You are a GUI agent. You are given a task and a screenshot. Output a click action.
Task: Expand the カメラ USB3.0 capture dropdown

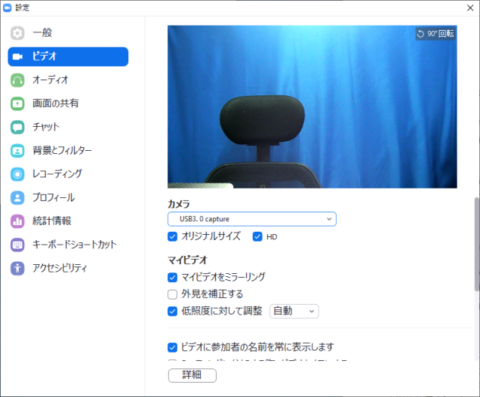252,219
